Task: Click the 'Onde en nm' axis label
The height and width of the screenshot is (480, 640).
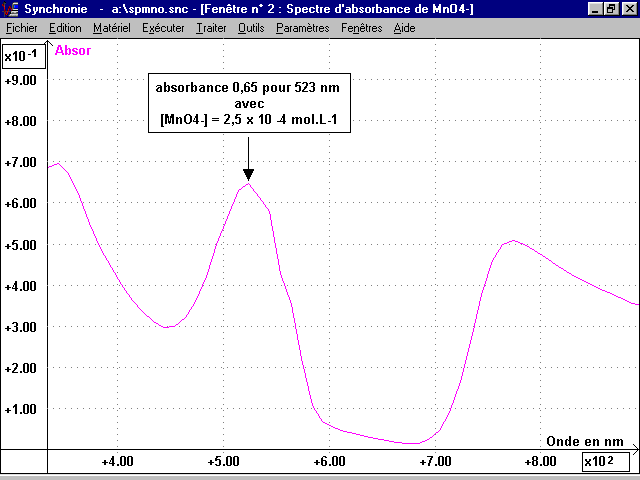Action: 585,441
